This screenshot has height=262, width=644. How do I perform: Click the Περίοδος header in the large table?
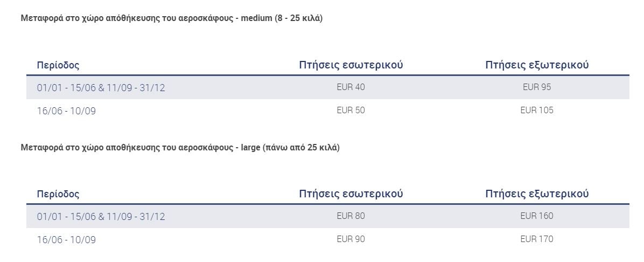(58, 195)
